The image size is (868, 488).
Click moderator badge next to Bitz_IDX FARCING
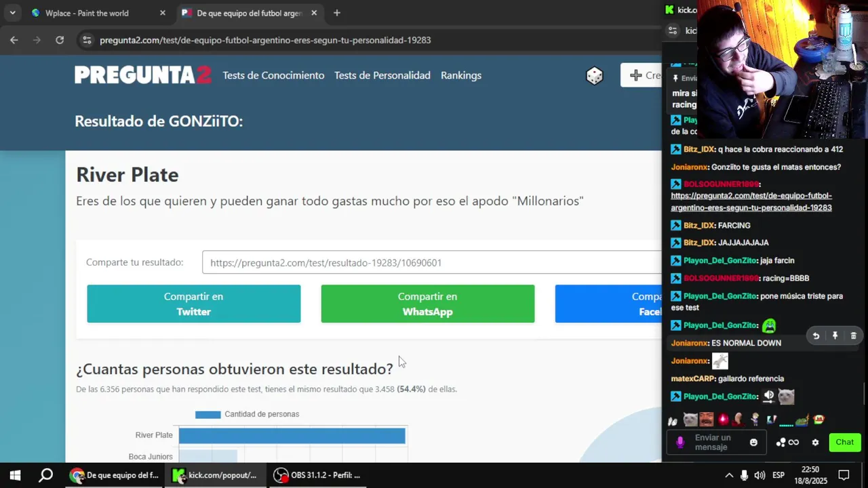(x=675, y=226)
